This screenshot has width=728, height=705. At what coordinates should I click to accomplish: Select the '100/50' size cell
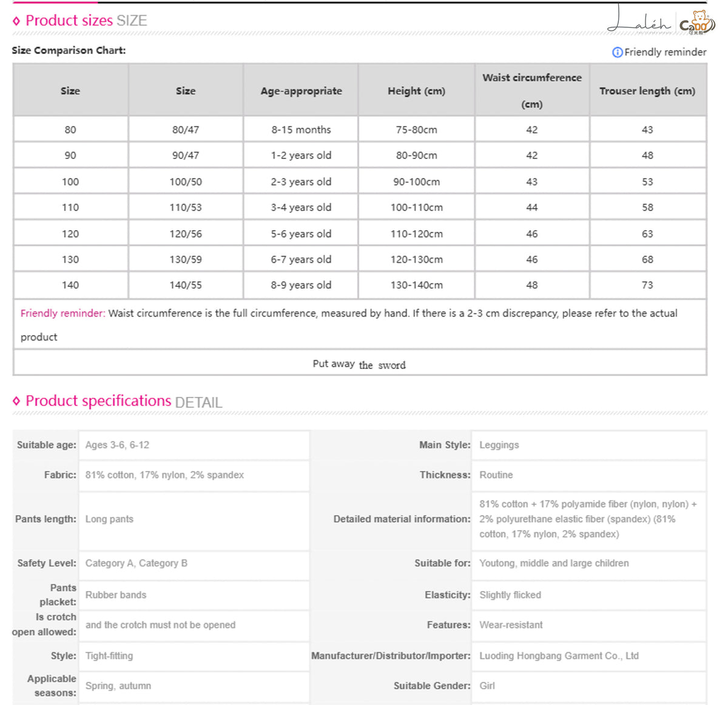point(186,181)
